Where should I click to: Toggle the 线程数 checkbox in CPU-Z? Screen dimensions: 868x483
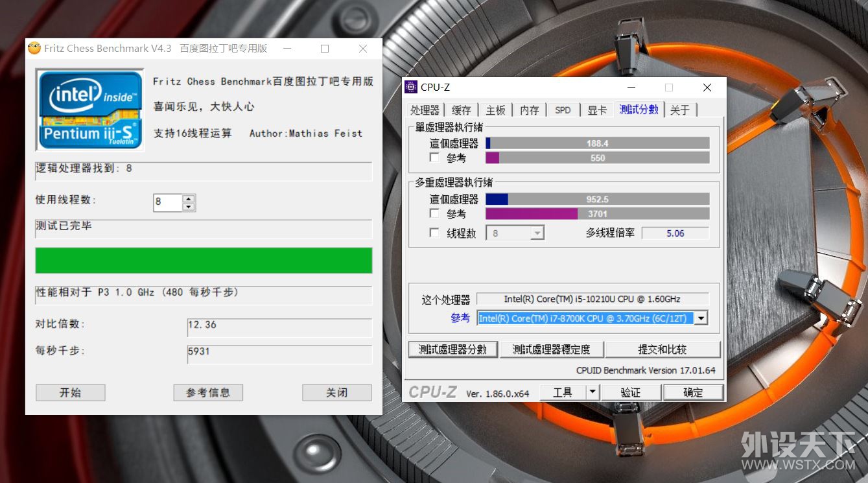[x=434, y=233]
